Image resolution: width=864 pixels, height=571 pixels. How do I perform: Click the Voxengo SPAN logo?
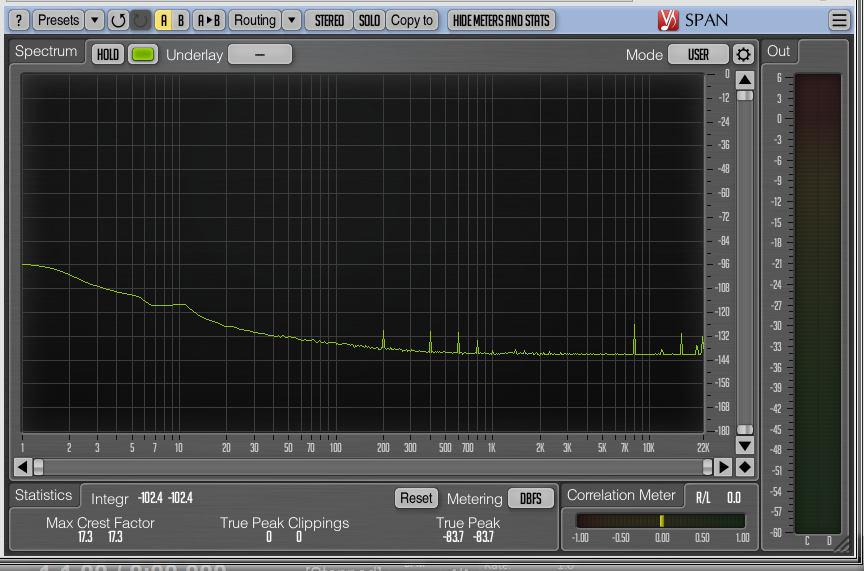[x=693, y=20]
